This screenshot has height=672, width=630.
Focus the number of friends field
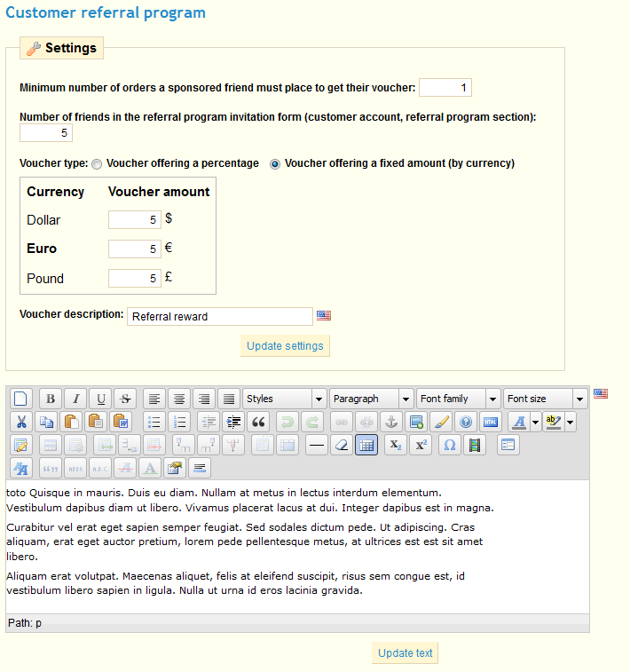tap(46, 133)
